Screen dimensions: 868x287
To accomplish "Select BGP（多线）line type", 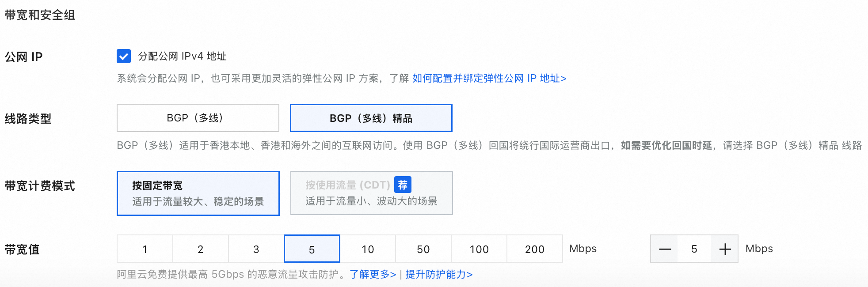I will coord(198,117).
